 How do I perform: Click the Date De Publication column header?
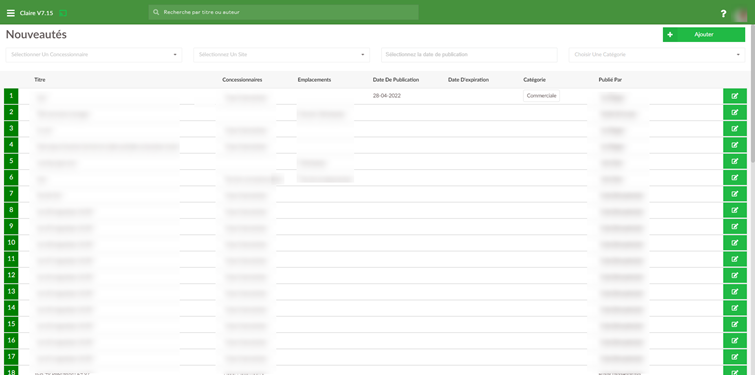(396, 80)
